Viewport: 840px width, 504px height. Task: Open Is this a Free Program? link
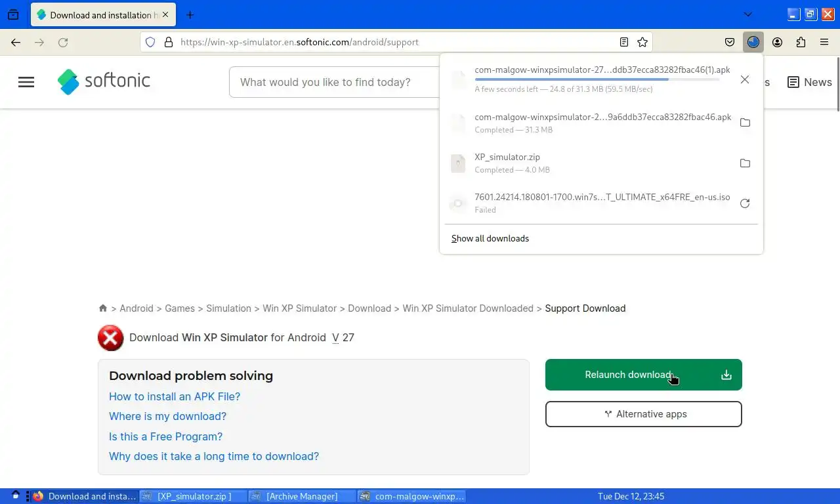165,436
